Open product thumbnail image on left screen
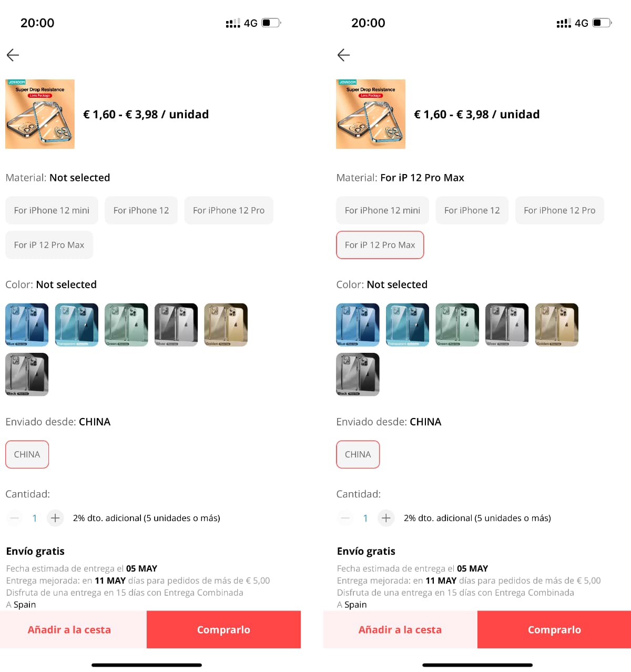This screenshot has width=631, height=672. [x=40, y=114]
